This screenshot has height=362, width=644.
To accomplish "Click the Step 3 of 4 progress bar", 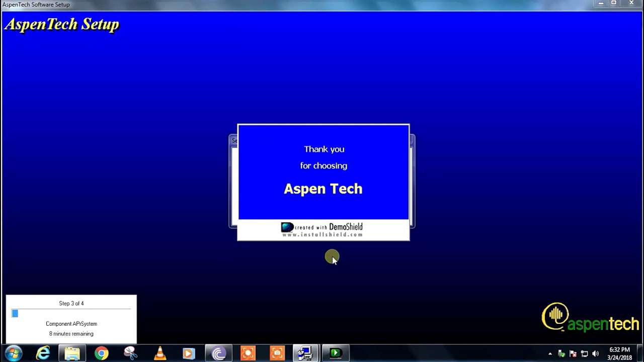I will (71, 314).
